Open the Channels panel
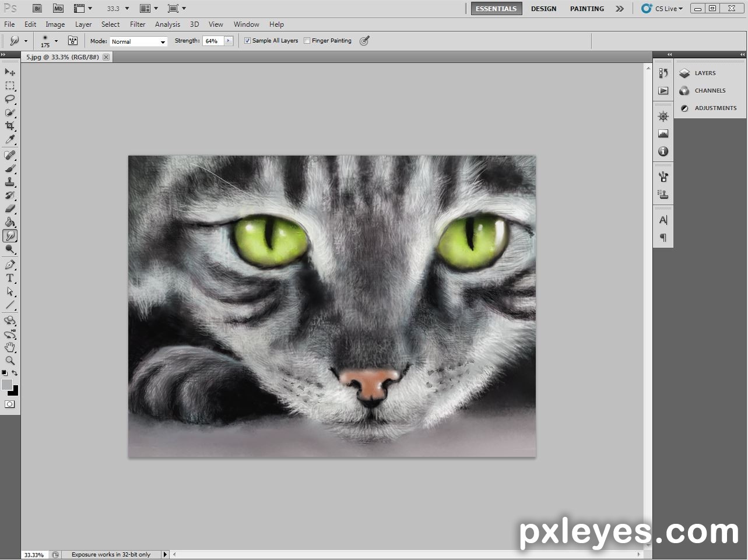This screenshot has height=560, width=748. coord(710,90)
